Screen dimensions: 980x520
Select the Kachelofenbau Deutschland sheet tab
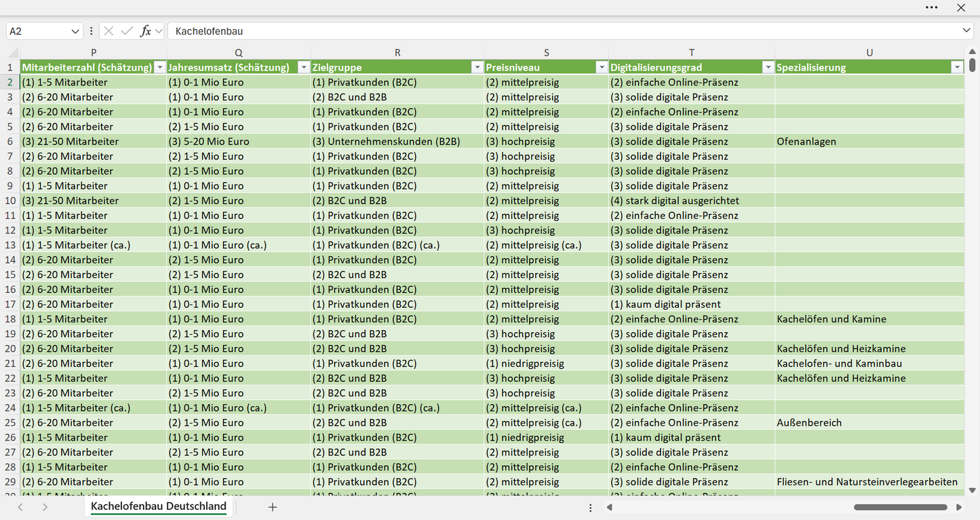point(159,506)
